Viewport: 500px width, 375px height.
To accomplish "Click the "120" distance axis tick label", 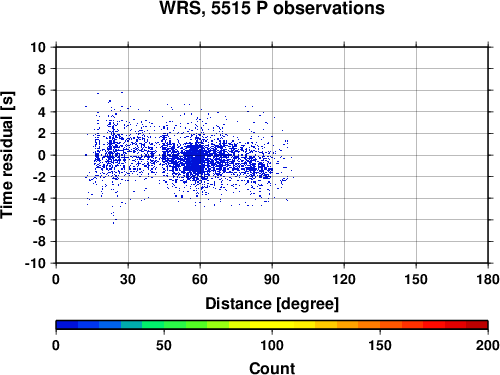I will (x=344, y=279).
